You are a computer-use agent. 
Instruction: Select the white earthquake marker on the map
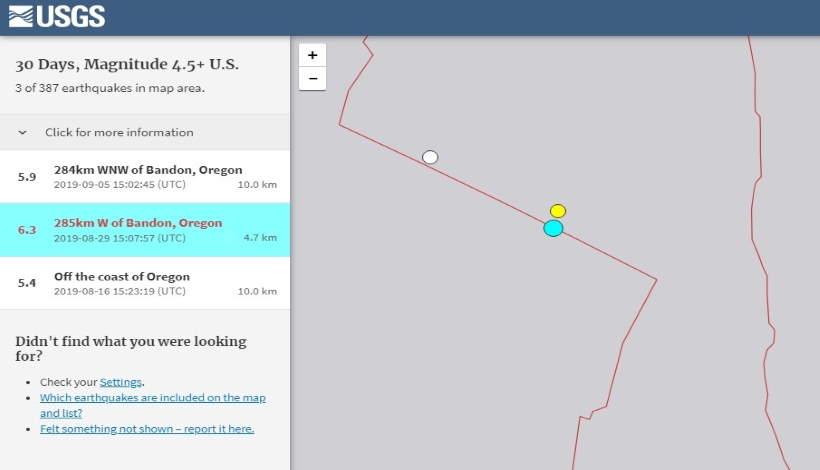(430, 157)
